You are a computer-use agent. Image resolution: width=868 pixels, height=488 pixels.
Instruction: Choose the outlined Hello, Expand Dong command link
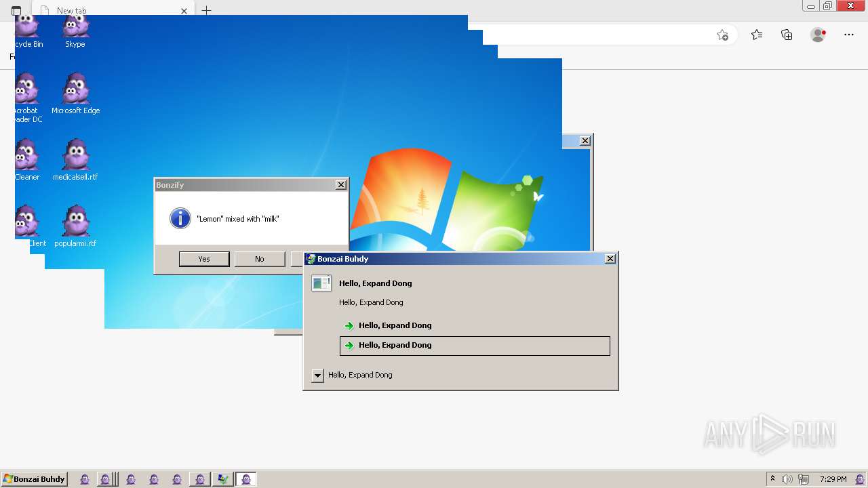point(475,346)
